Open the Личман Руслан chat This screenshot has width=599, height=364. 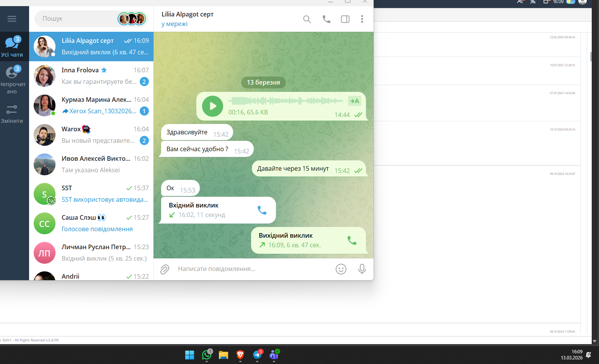[91, 253]
